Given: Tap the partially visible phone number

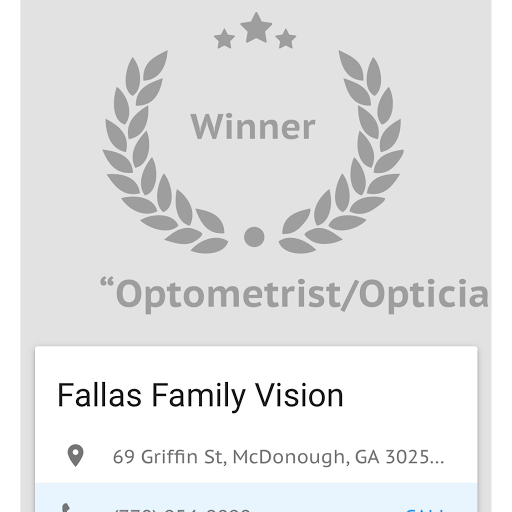Looking at the screenshot, I should click(x=182, y=510).
